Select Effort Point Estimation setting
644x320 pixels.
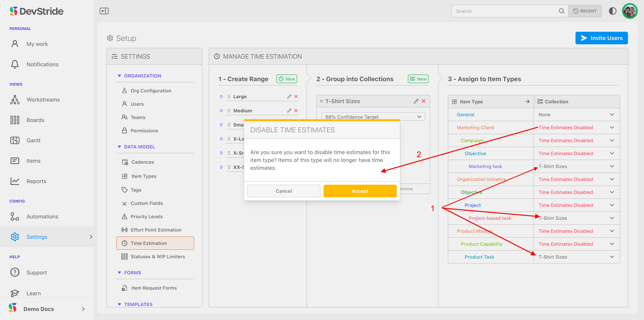156,230
